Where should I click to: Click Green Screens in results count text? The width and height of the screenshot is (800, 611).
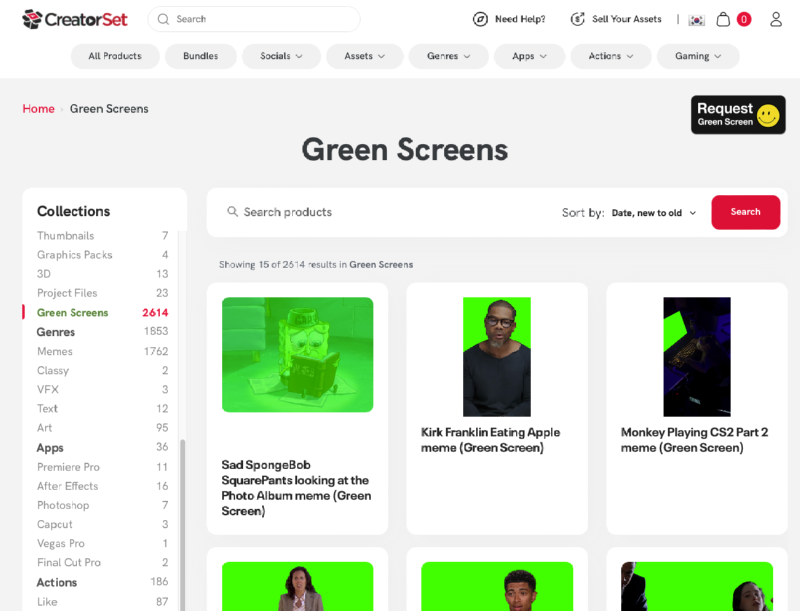coord(381,265)
